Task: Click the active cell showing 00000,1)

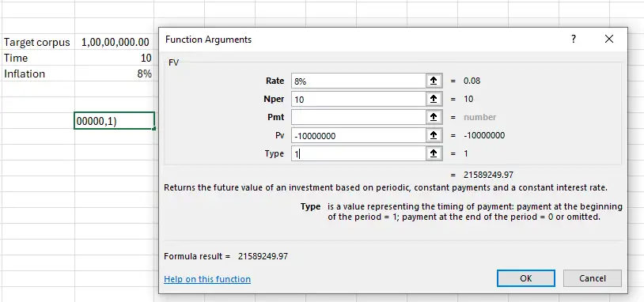Action: click(115, 121)
